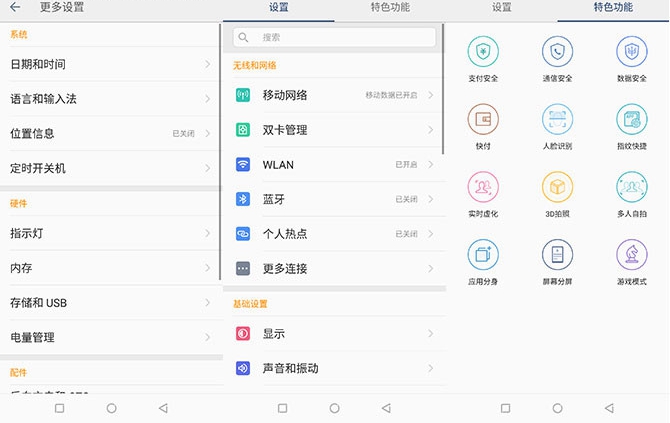The image size is (670, 423).
Task: Tap the 移动网络 green signal icon
Action: [x=243, y=95]
